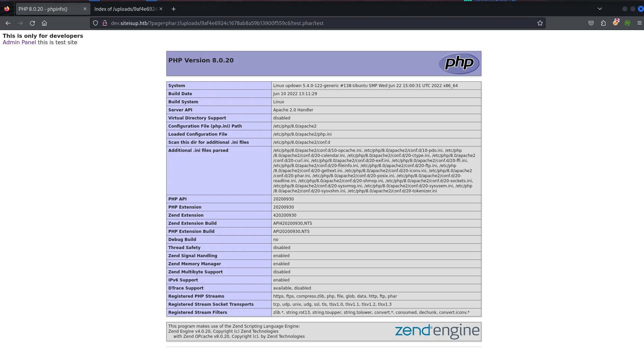Select the PHP Version 8.0.20 heading

201,60
